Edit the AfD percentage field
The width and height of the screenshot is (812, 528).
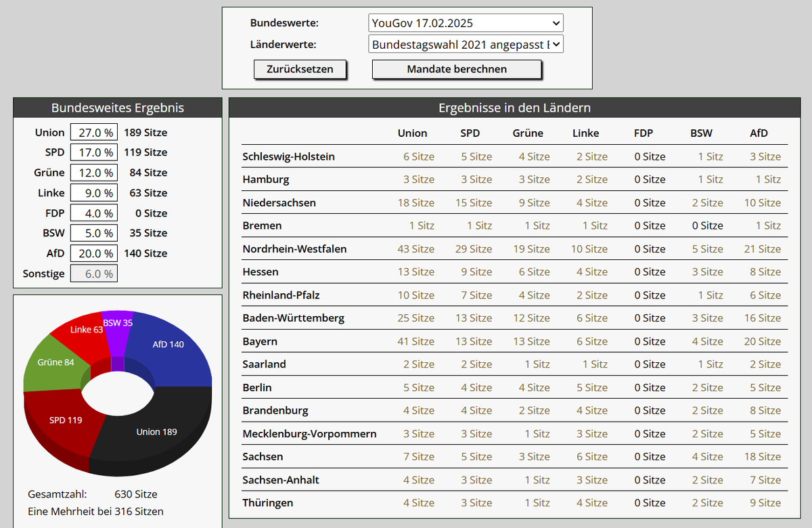coord(94,253)
